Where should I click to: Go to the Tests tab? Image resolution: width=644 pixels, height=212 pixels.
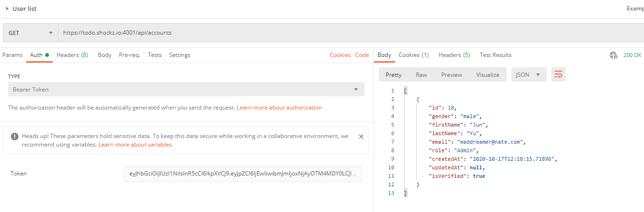pyautogui.click(x=154, y=55)
